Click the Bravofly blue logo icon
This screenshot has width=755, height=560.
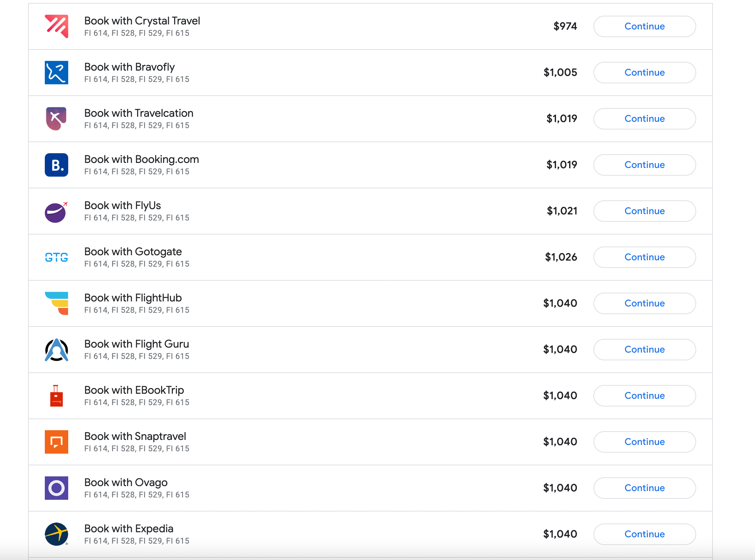[x=56, y=73]
